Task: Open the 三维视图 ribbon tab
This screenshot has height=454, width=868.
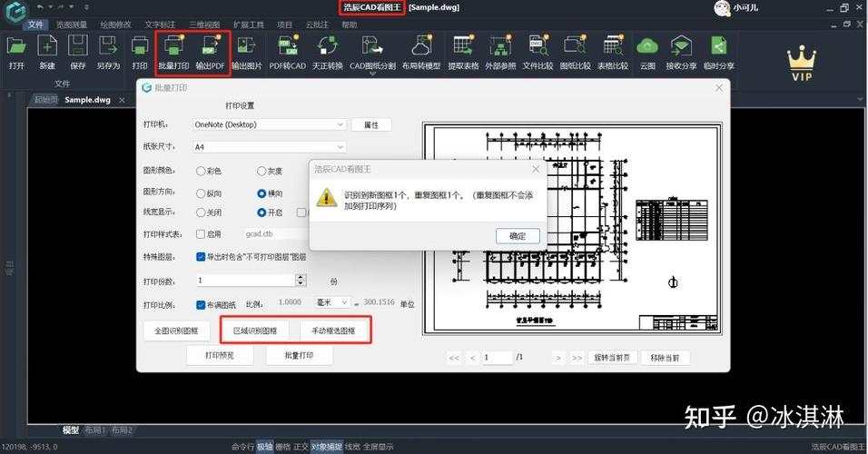Action: click(x=204, y=25)
